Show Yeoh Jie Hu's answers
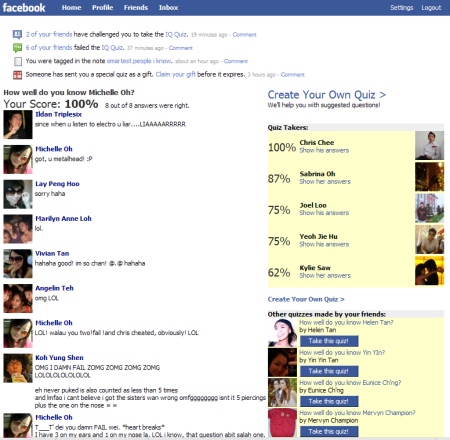450x440 pixels. click(324, 244)
